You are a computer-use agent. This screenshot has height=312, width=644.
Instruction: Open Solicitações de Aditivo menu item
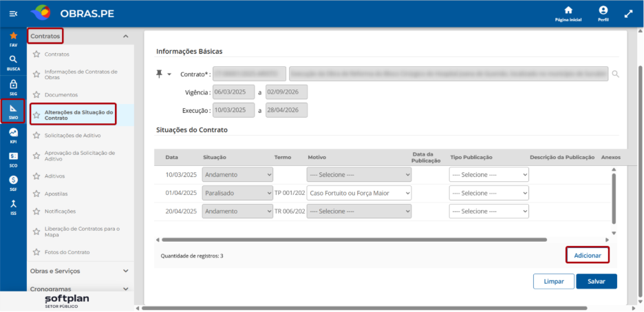click(x=73, y=135)
